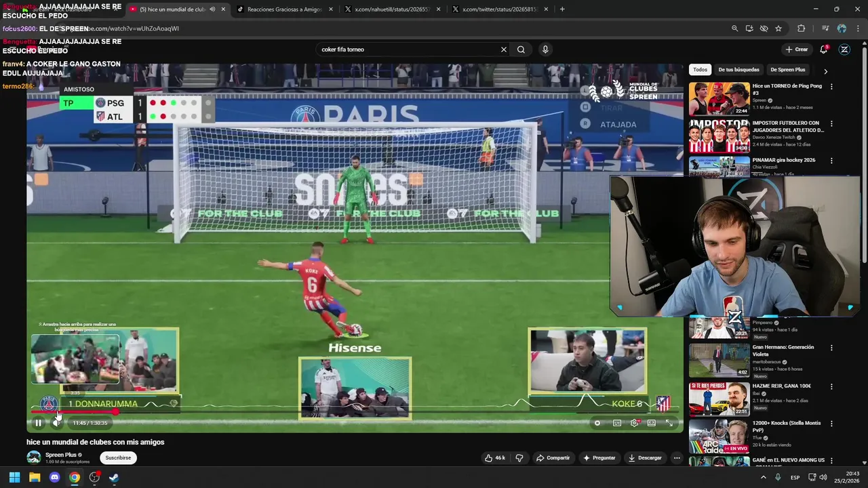
Task: Open the 'Hice un TORNEO de Ping Pong' thumbnail
Action: [x=719, y=99]
